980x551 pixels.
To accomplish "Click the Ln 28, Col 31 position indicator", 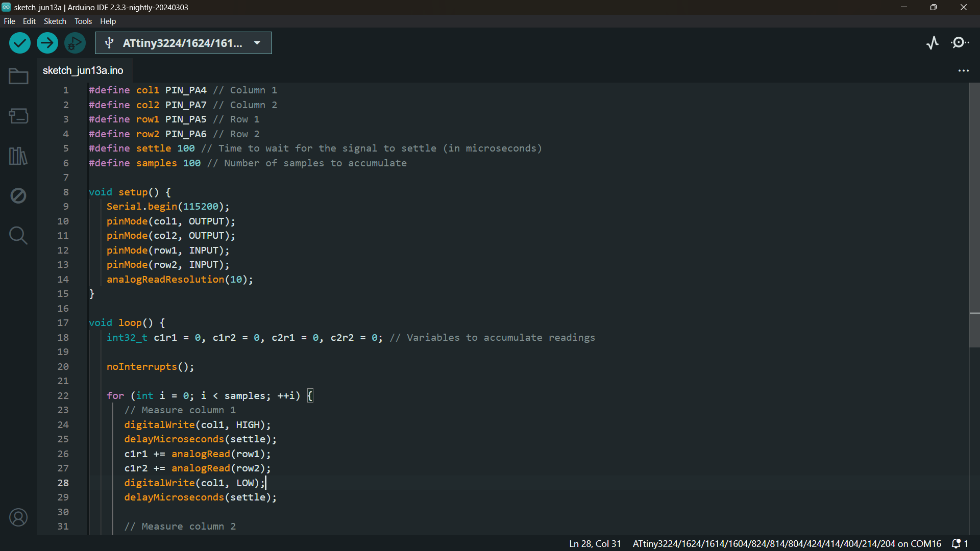I will tap(595, 544).
